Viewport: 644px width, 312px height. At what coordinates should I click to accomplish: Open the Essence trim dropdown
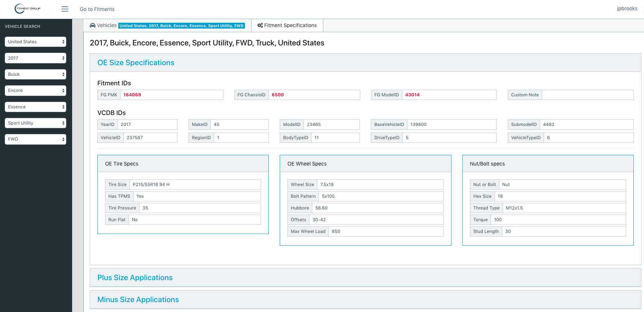(36, 107)
